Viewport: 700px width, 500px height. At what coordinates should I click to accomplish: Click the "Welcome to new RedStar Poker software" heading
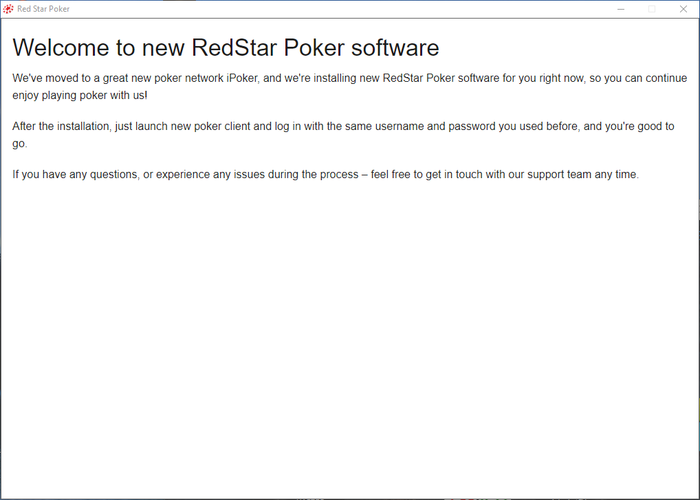point(226,47)
